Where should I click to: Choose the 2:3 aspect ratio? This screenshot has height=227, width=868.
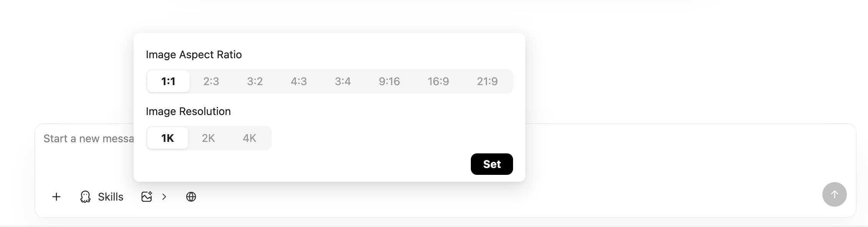[x=211, y=81]
